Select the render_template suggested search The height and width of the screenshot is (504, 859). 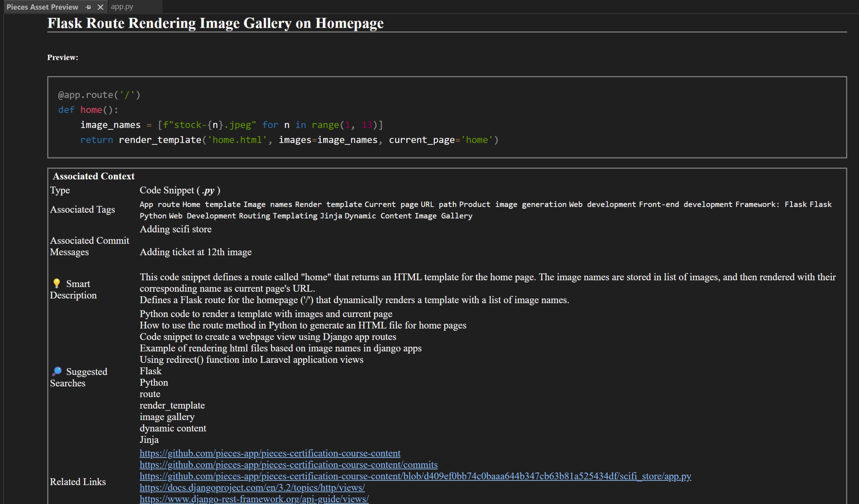(x=172, y=405)
